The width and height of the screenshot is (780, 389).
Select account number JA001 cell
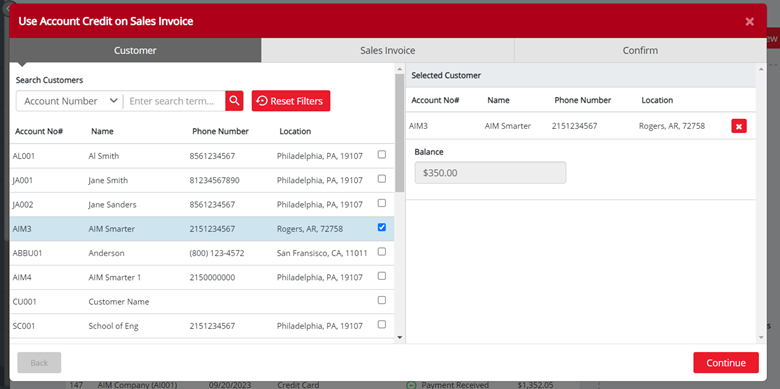tap(22, 180)
